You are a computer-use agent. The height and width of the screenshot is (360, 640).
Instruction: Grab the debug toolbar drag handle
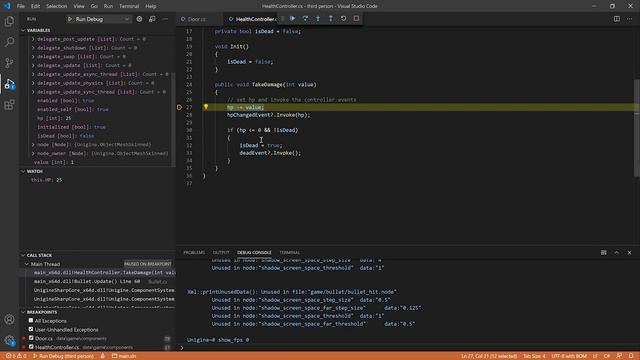[282, 18]
